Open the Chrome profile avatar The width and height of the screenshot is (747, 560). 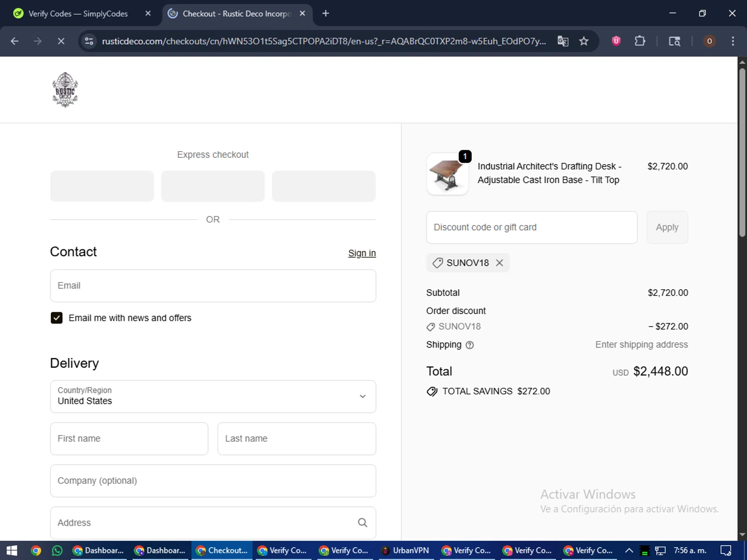tap(709, 41)
